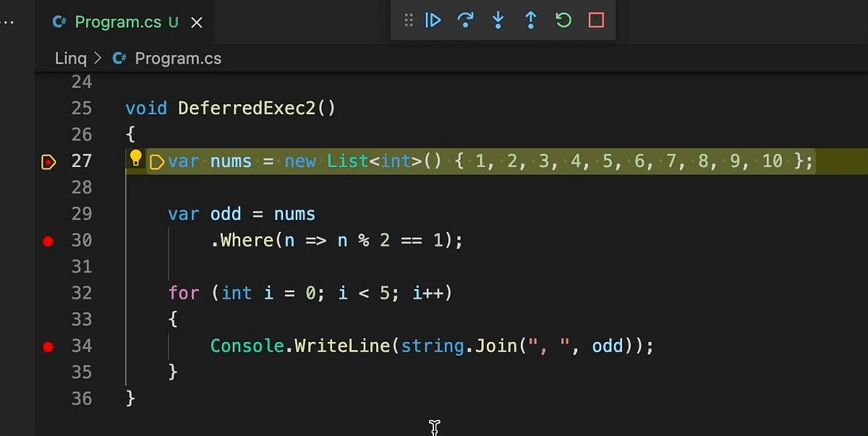Viewport: 868px width, 436px height.
Task: Click the Step Over debug icon
Action: tap(465, 20)
